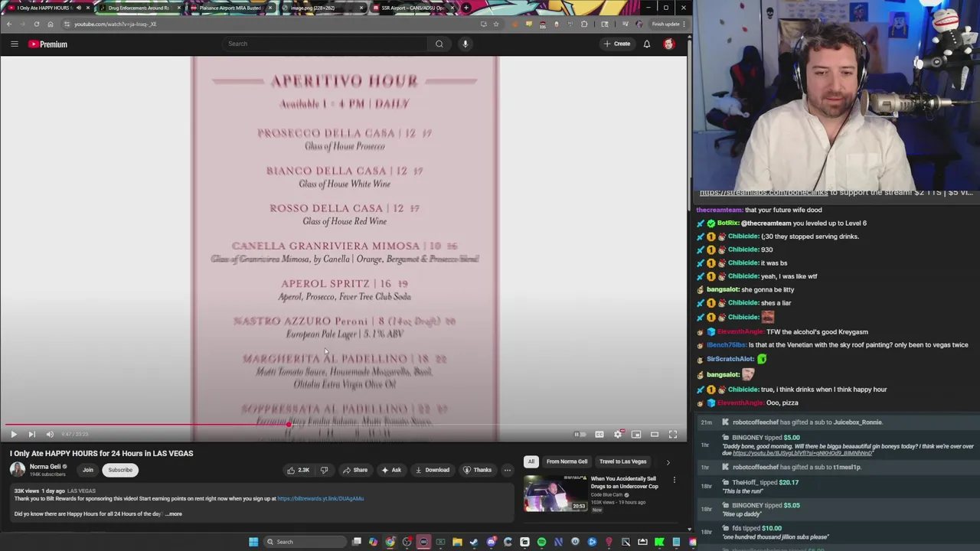Open BINGONEY's youtu.be tip link

point(803,453)
